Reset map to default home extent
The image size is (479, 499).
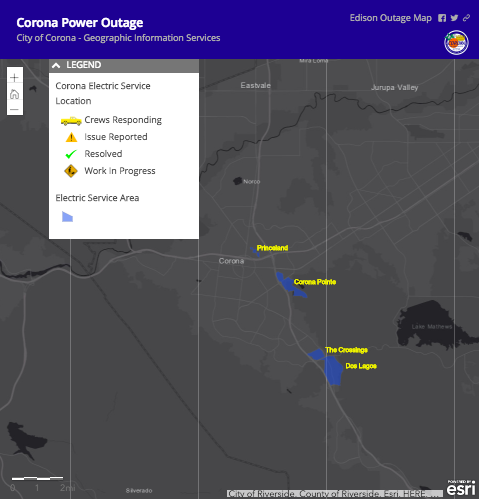tap(14, 94)
